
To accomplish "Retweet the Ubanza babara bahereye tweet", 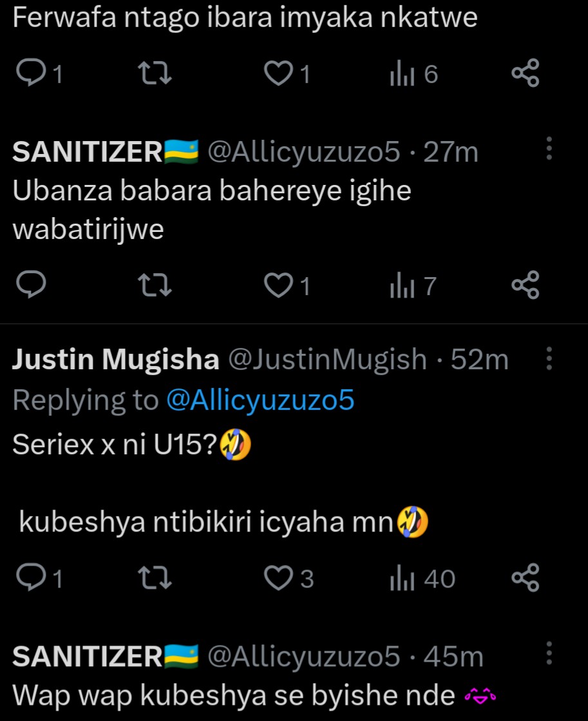I will 155,285.
